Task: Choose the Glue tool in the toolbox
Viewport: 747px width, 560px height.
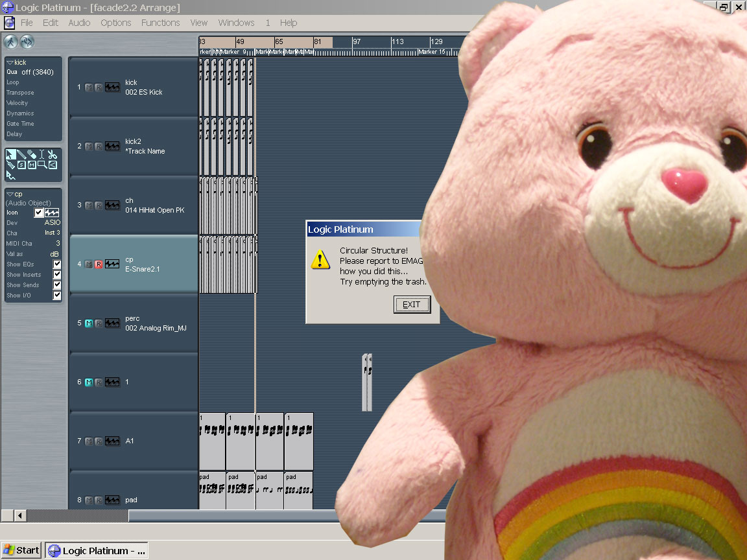Action: point(11,165)
